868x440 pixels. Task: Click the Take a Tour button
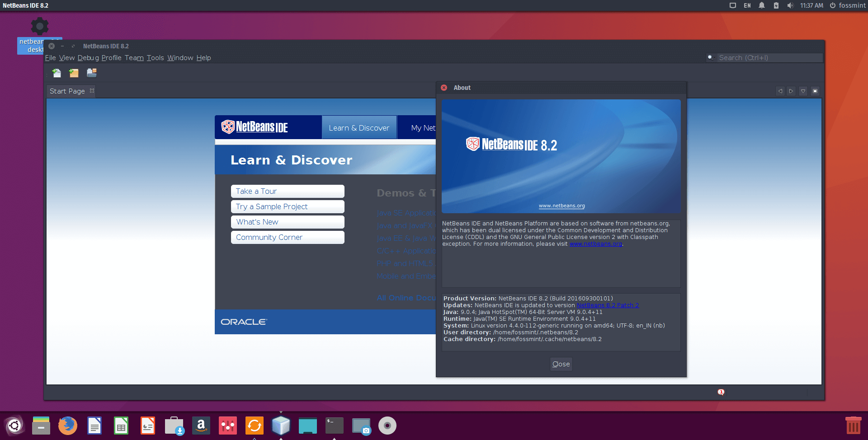click(x=288, y=191)
